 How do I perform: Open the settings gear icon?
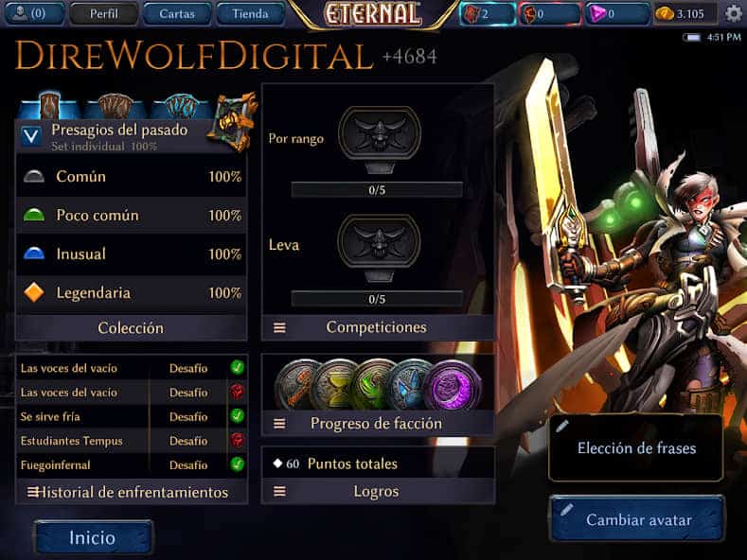pyautogui.click(x=733, y=13)
